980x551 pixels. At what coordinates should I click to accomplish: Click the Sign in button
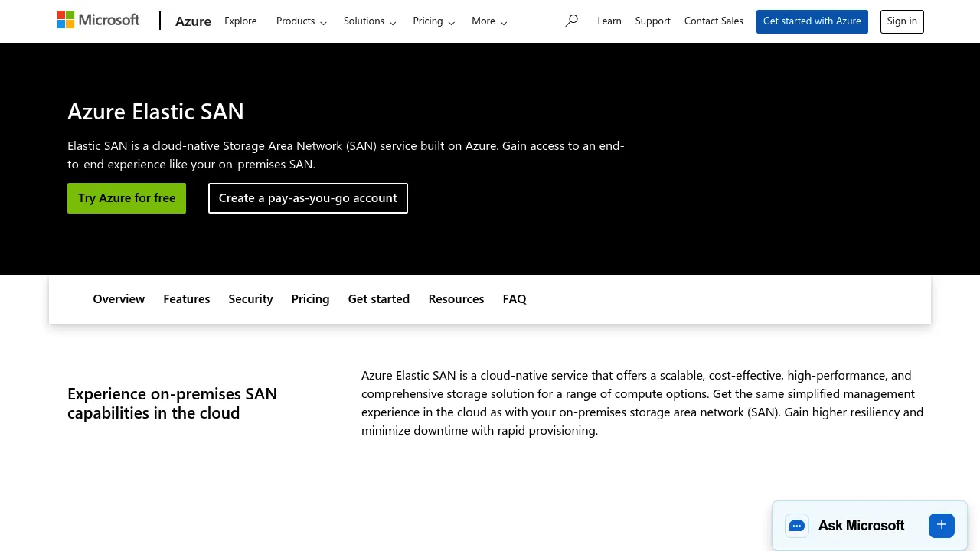[x=902, y=21]
